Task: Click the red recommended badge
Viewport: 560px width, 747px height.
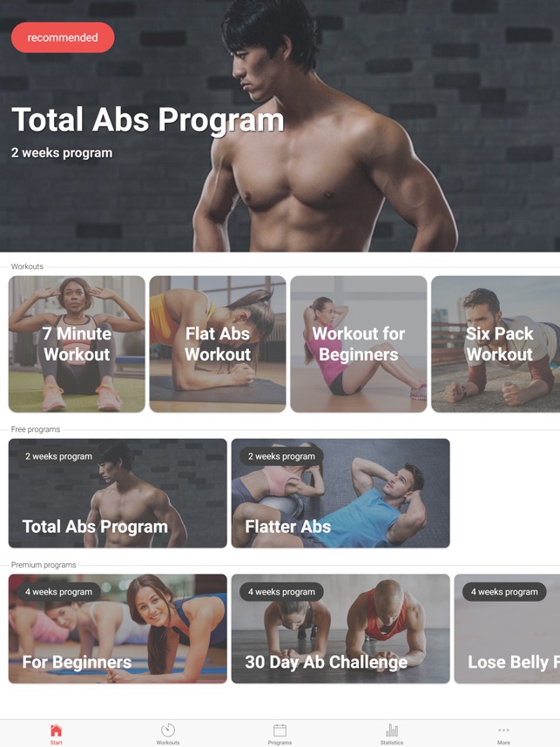Action: (63, 37)
